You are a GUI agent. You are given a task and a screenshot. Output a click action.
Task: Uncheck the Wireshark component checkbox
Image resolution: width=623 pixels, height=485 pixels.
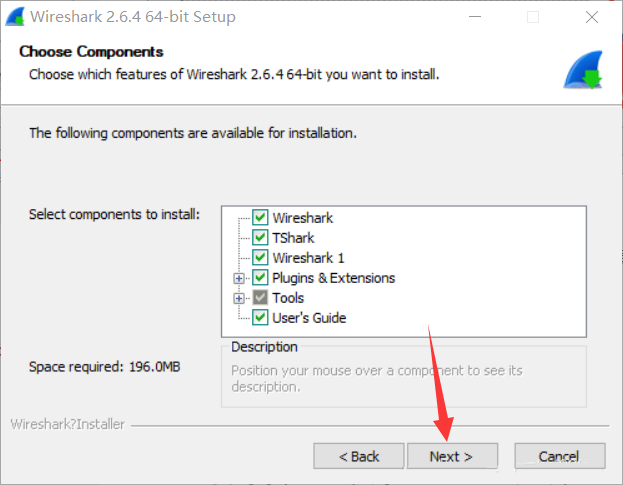tap(260, 217)
